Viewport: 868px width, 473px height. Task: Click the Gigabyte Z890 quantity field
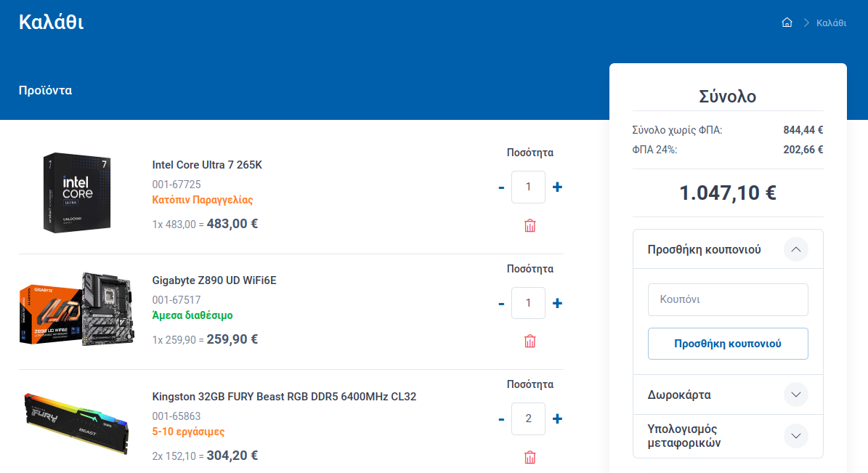tap(528, 303)
